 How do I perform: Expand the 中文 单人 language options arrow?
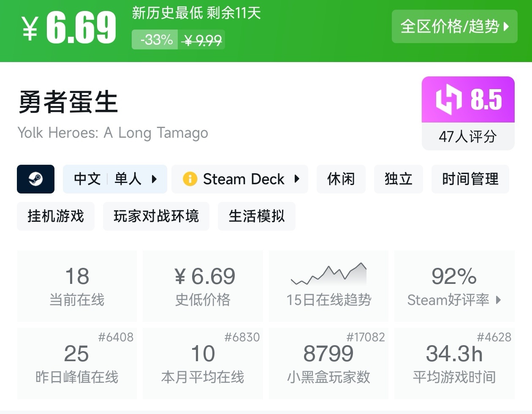(x=154, y=179)
